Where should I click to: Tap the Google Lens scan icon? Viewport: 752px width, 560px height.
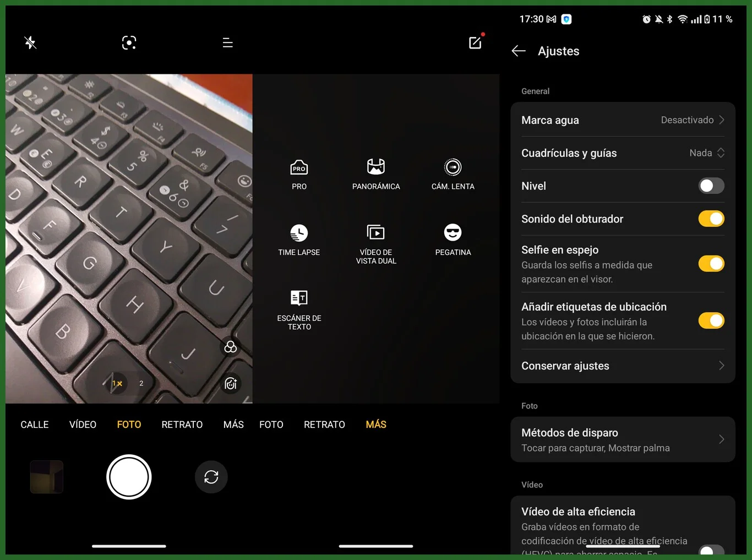tap(129, 42)
